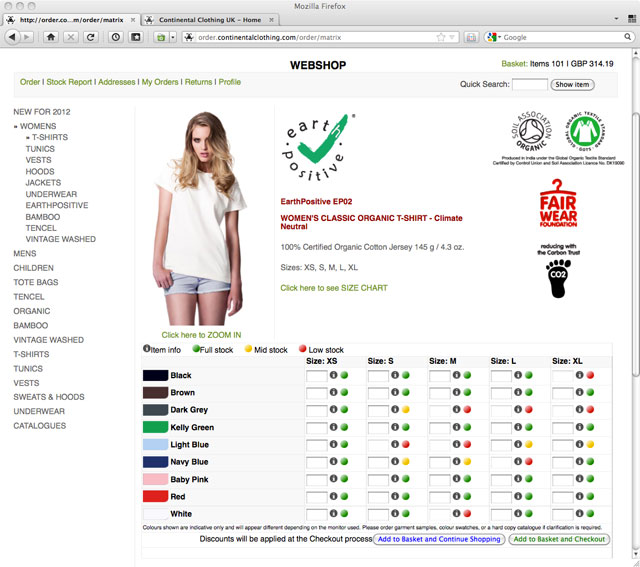This screenshot has height=567, width=640.
Task: Open My Orders menu link
Action: 160,82
